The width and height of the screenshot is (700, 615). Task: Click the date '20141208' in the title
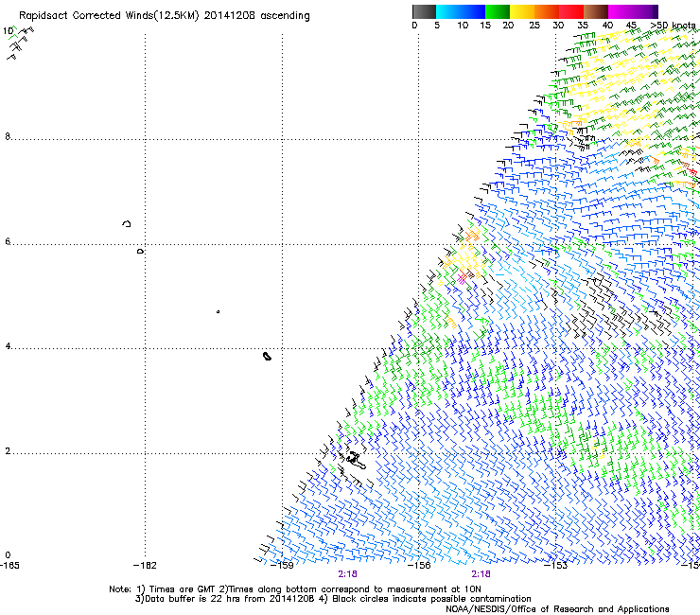pyautogui.click(x=229, y=16)
